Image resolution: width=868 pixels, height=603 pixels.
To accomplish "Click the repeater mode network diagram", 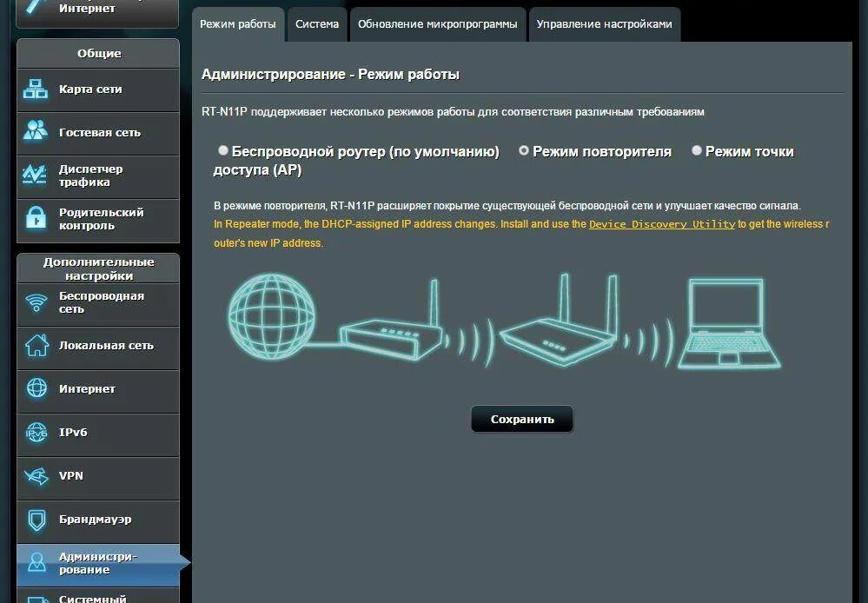I will click(x=504, y=321).
